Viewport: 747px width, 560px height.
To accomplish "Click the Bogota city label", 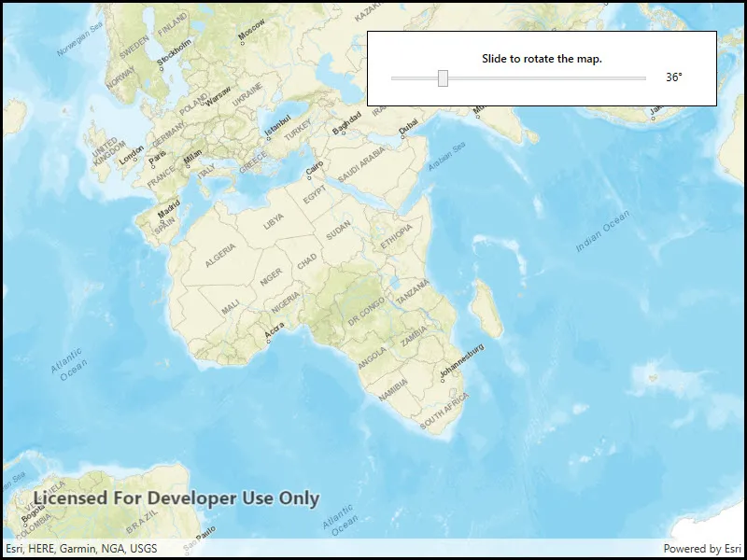I will point(34,515).
